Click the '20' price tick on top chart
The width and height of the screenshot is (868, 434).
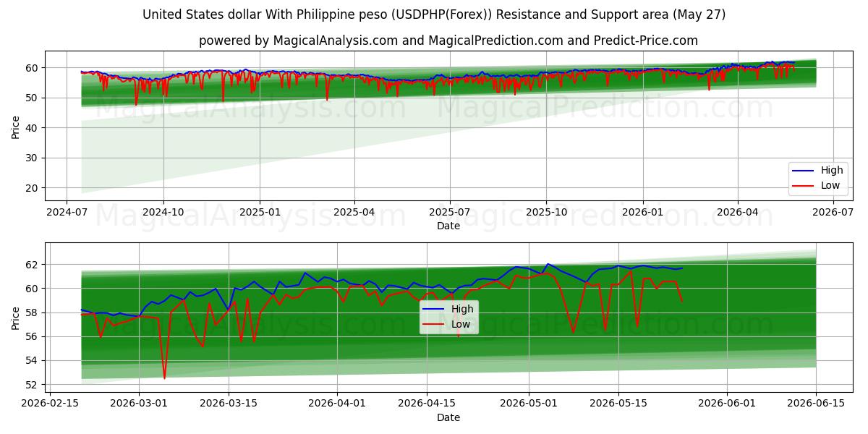(x=33, y=188)
